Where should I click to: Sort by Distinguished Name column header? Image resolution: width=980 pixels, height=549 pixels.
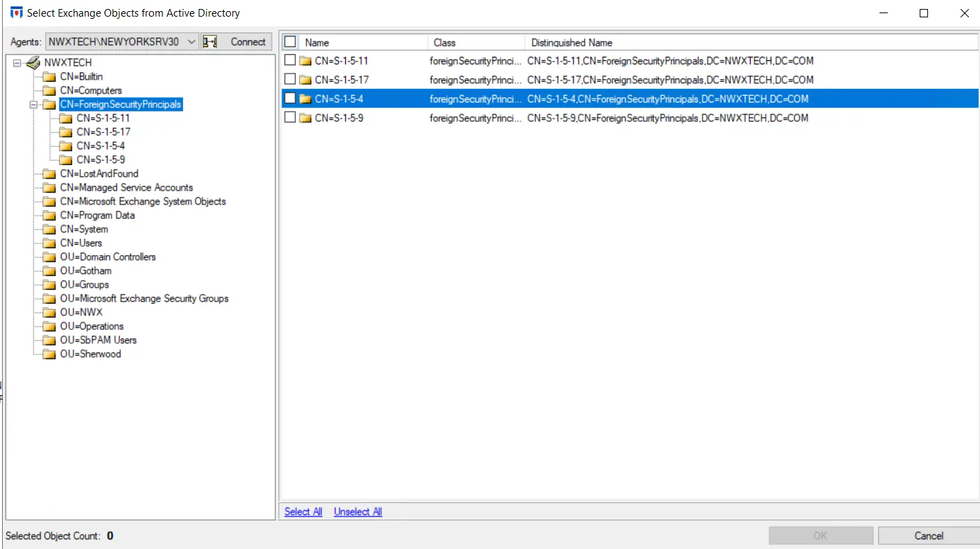click(751, 42)
